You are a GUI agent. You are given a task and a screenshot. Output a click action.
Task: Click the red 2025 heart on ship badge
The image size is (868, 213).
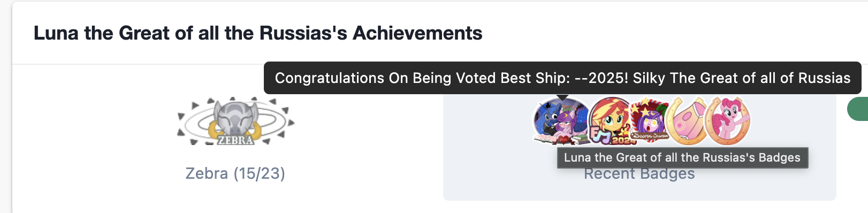pos(563,139)
